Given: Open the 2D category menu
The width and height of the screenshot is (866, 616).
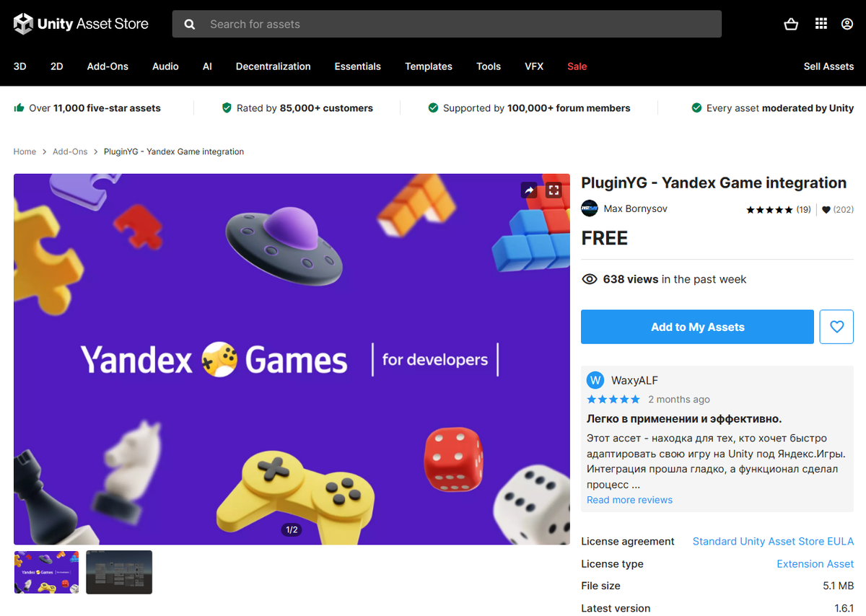Looking at the screenshot, I should tap(57, 66).
